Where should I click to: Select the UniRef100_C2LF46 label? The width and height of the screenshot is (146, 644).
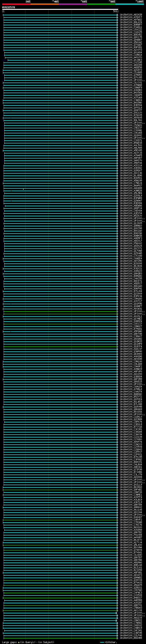[131, 636]
